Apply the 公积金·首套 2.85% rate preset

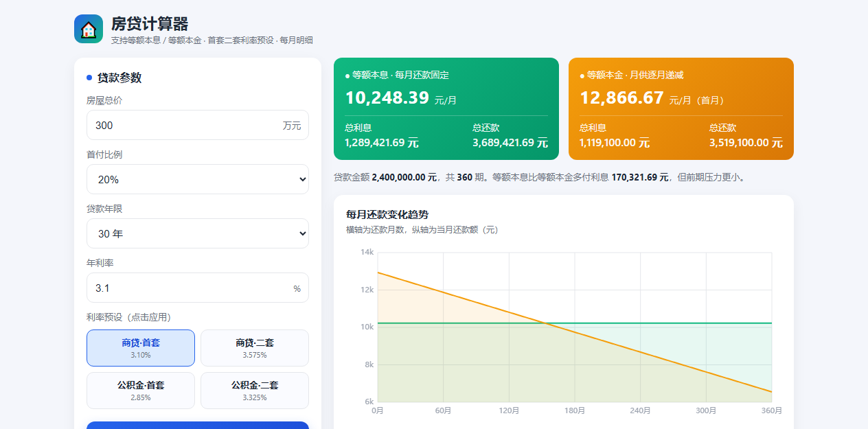[141, 391]
